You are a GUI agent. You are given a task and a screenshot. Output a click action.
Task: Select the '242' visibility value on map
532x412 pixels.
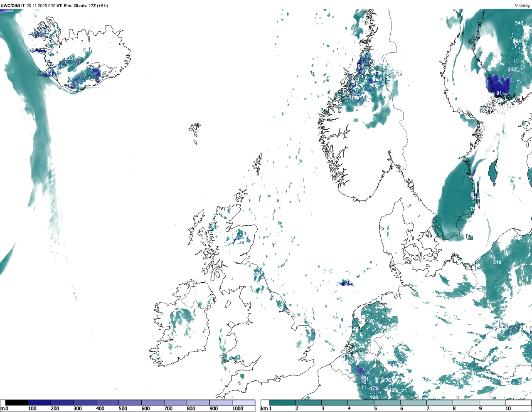click(512, 69)
